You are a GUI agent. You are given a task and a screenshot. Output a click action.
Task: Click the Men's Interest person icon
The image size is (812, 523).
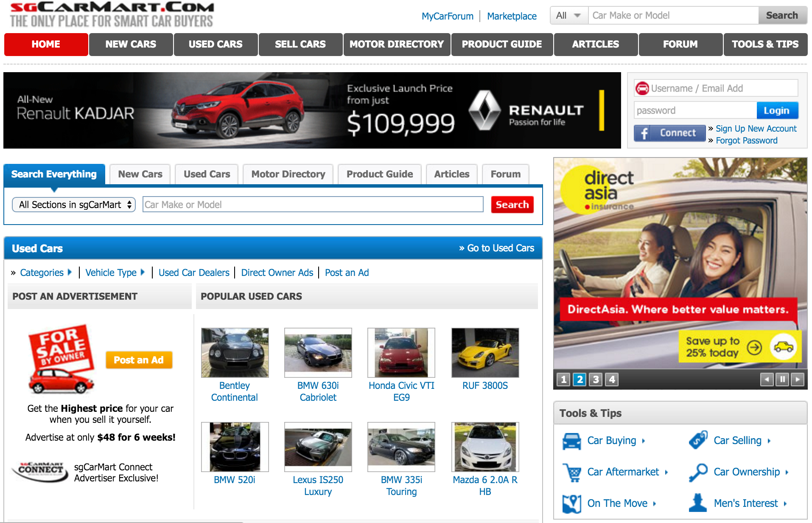(698, 503)
